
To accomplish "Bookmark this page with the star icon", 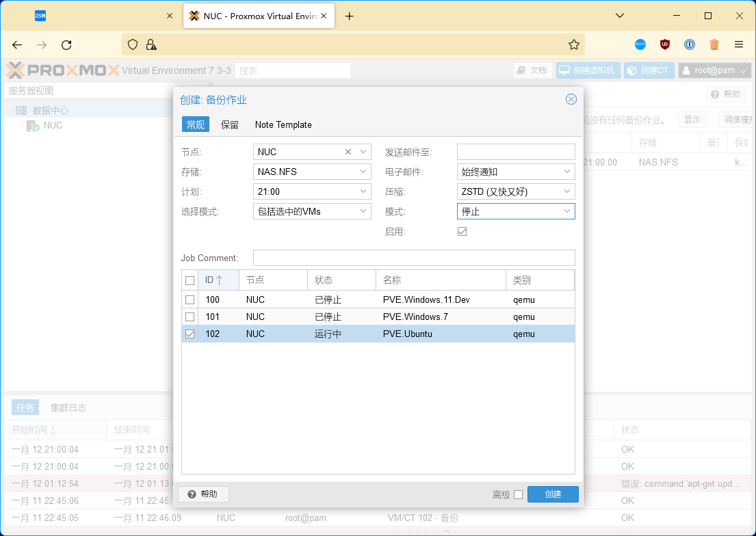I will click(x=573, y=44).
